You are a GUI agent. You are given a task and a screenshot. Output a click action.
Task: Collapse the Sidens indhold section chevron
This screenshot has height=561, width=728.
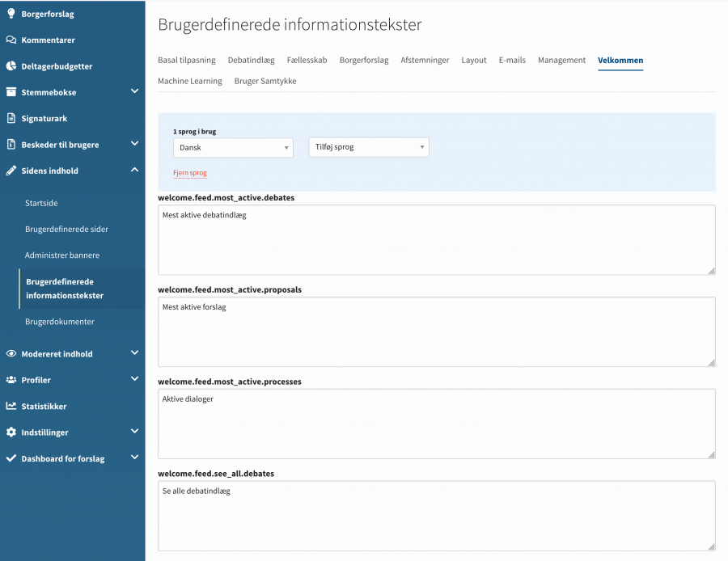134,170
